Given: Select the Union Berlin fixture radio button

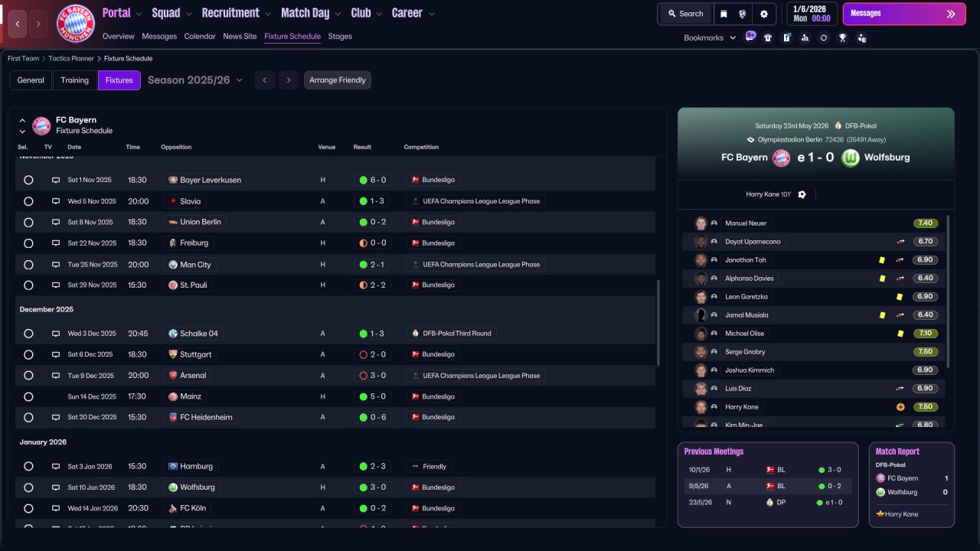Looking at the screenshot, I should [28, 222].
